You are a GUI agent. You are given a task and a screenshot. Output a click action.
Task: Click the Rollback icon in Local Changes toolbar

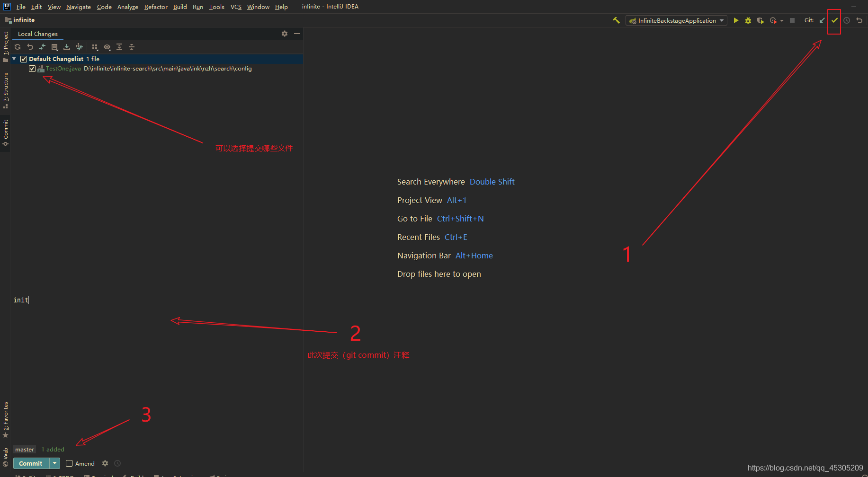click(x=30, y=47)
